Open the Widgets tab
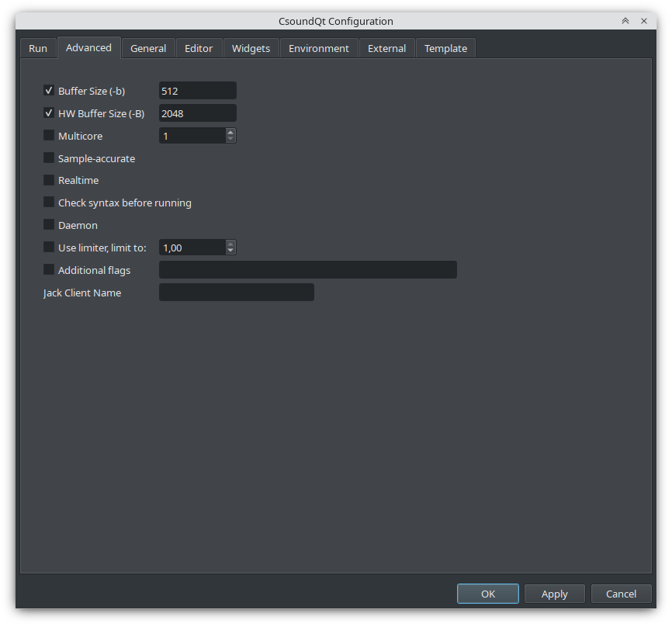The image size is (672, 627). tap(251, 48)
